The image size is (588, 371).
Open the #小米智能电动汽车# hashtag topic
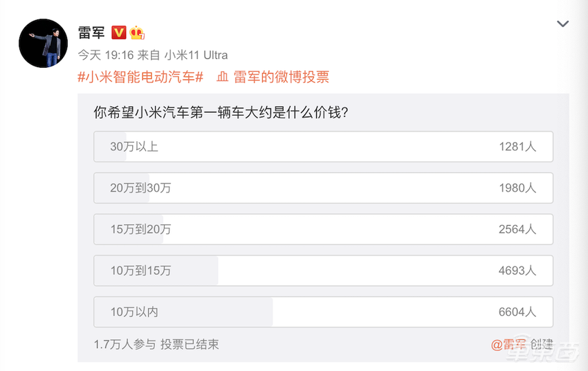click(x=140, y=77)
